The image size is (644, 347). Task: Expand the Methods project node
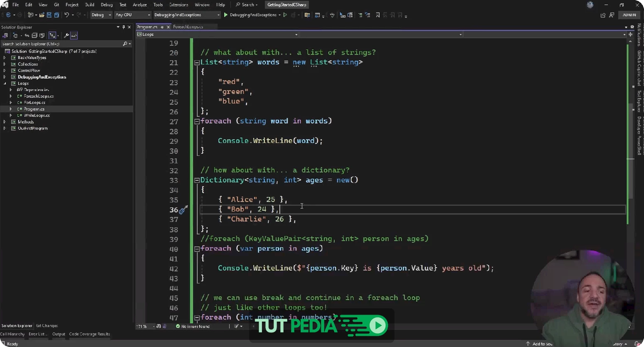pos(5,122)
